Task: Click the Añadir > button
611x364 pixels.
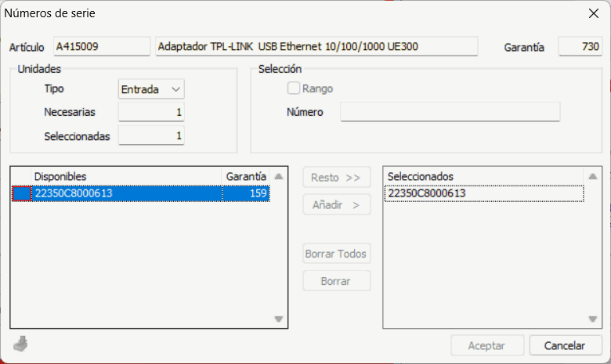Action: click(336, 205)
